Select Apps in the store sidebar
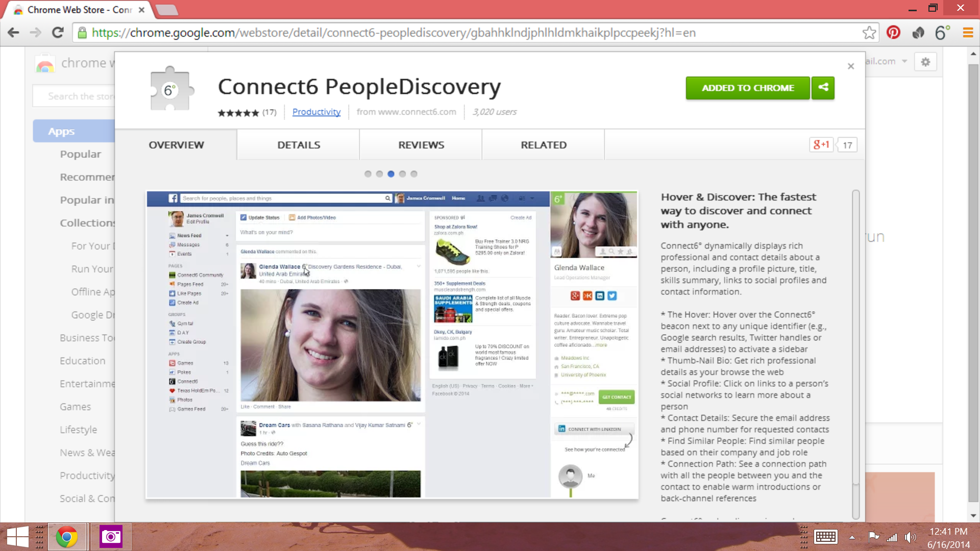 click(x=74, y=131)
